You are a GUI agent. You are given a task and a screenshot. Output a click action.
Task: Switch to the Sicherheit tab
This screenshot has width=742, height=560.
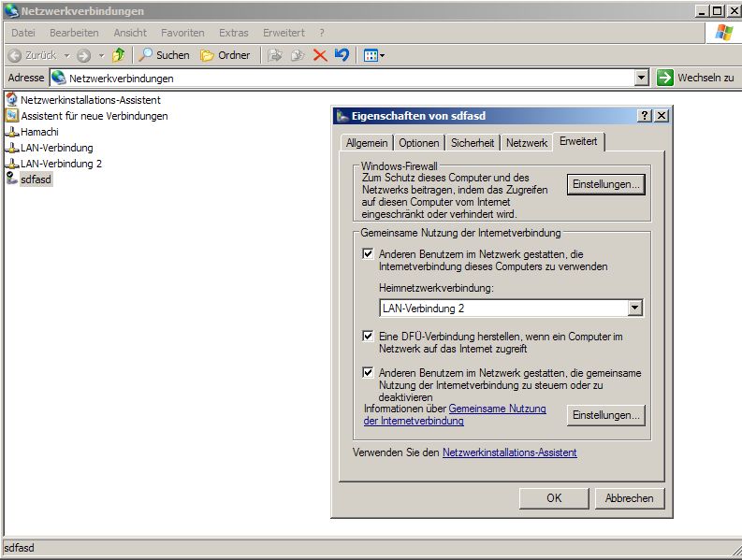coord(472,143)
